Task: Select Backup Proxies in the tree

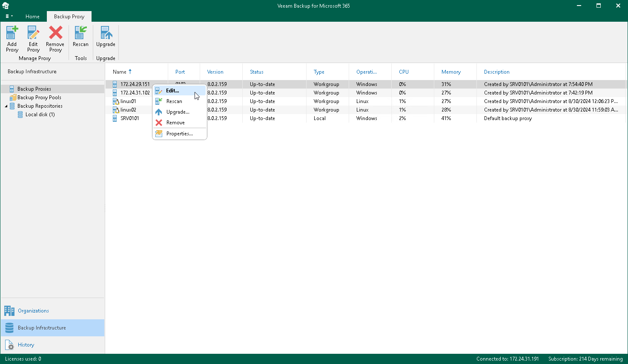Action: [x=34, y=89]
